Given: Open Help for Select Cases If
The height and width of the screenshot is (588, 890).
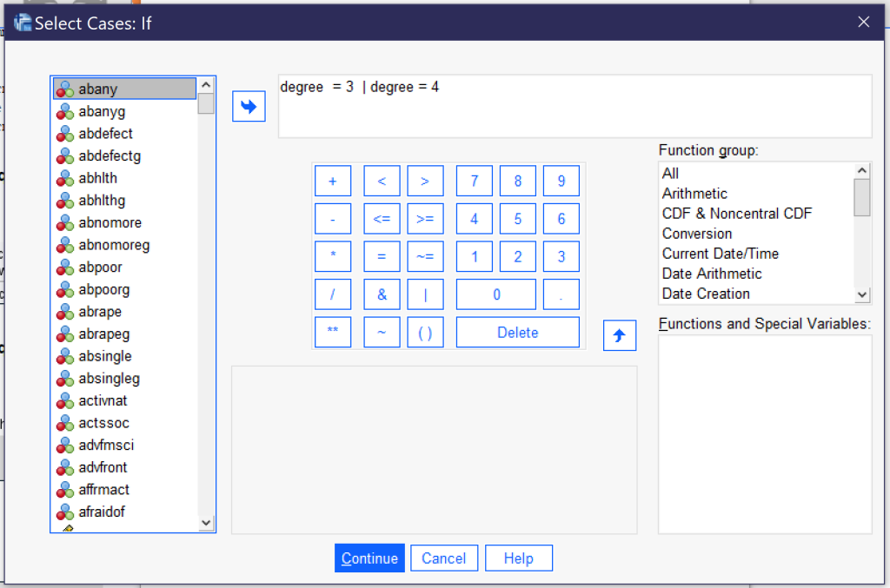Looking at the screenshot, I should pos(518,558).
